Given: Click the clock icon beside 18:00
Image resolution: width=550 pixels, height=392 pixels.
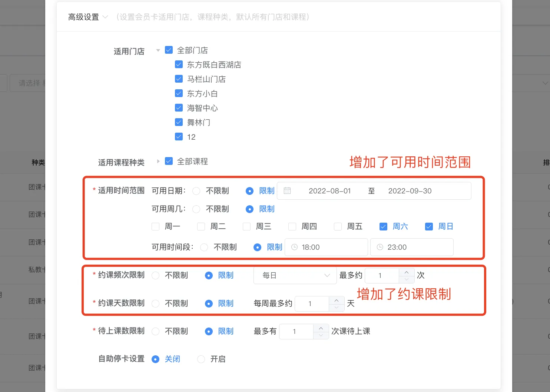Looking at the screenshot, I should pyautogui.click(x=294, y=247).
